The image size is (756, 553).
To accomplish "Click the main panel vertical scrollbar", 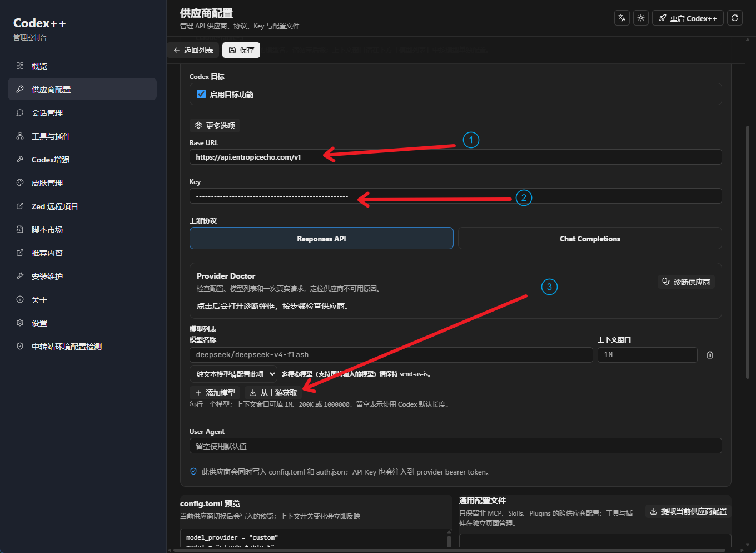I will [x=748, y=253].
